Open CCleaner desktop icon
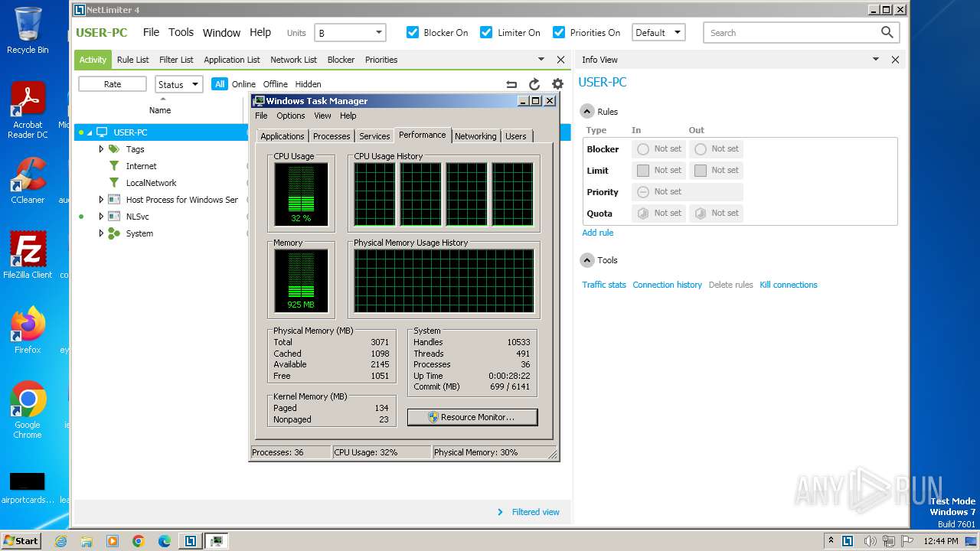Viewport: 980px width, 551px height. click(x=28, y=181)
